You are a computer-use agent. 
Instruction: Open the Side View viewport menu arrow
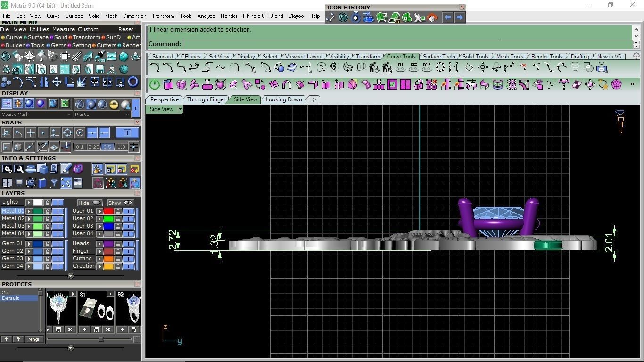click(180, 109)
